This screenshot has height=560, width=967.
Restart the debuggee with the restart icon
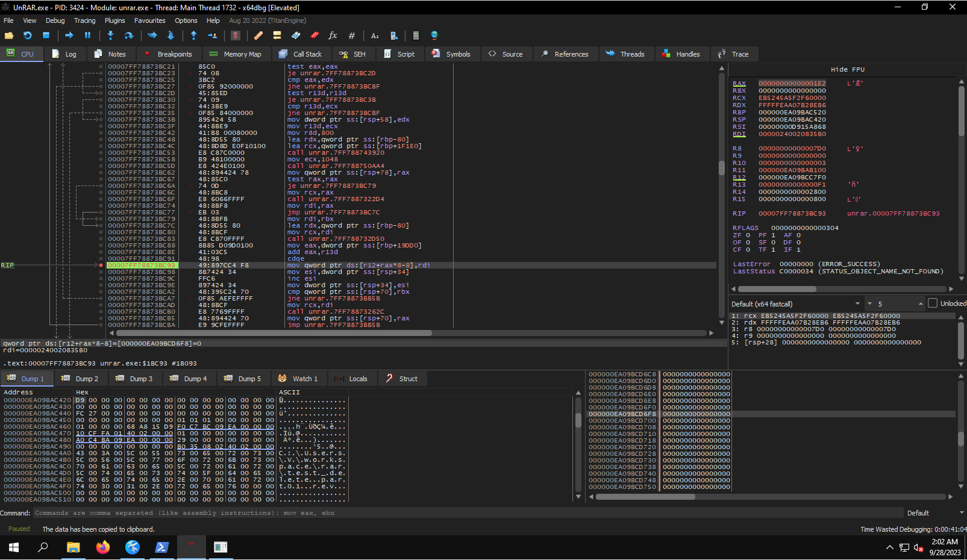(28, 36)
